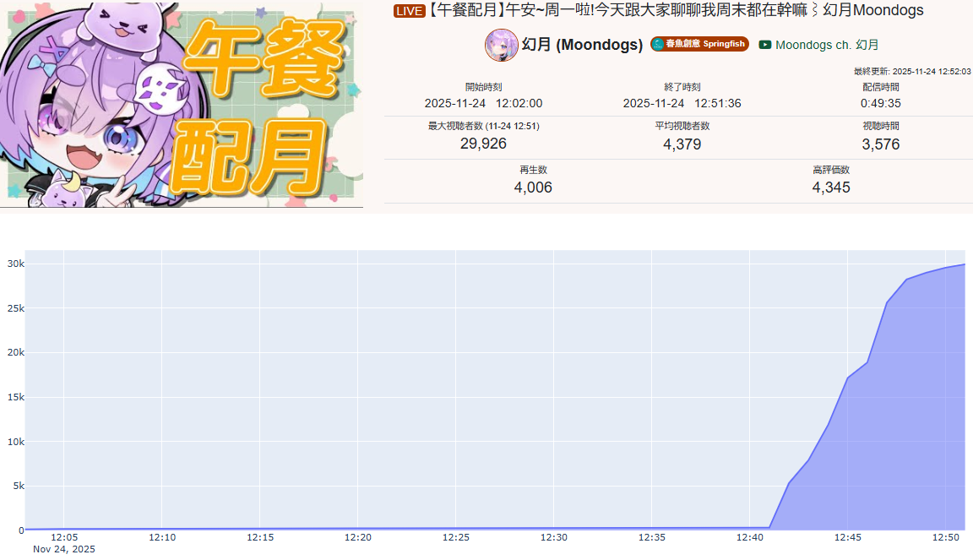
Task: Select the watch time value 3,576
Action: tap(881, 144)
